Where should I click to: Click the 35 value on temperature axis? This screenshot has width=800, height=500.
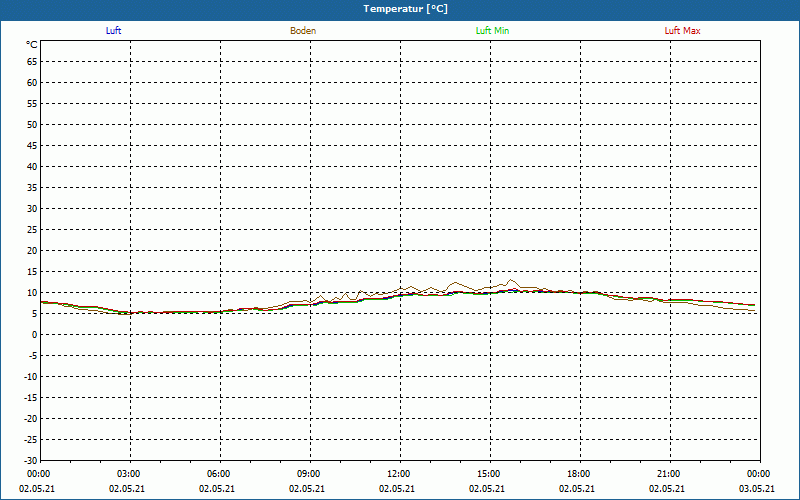32,188
